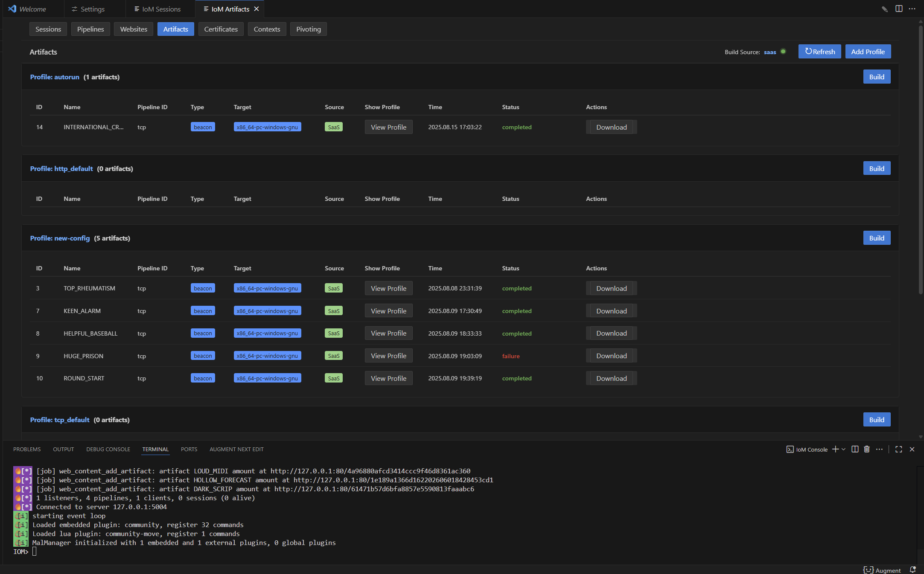
Task: Click the notification bell in status bar
Action: coord(912,570)
